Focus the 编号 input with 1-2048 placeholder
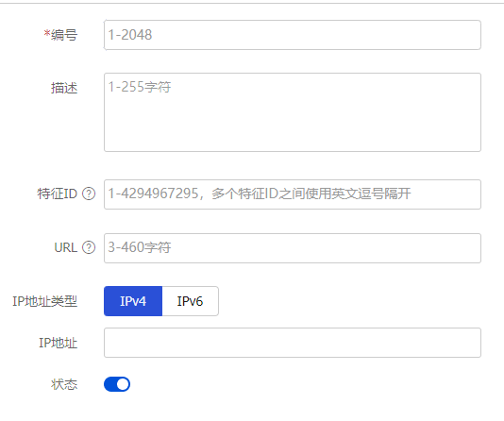The height and width of the screenshot is (421, 504). 293,35
